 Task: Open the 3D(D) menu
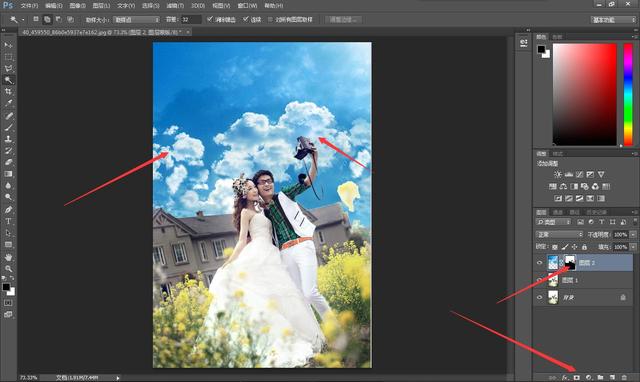[x=198, y=6]
